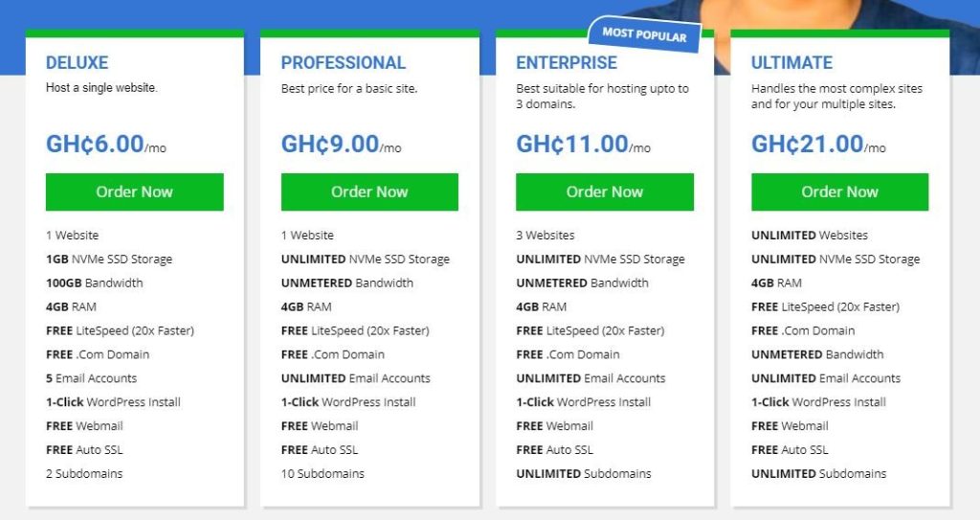Viewport: 980px width, 520px height.
Task: Click '1GB NVMe SSD Storage' feature
Action: click(x=109, y=260)
